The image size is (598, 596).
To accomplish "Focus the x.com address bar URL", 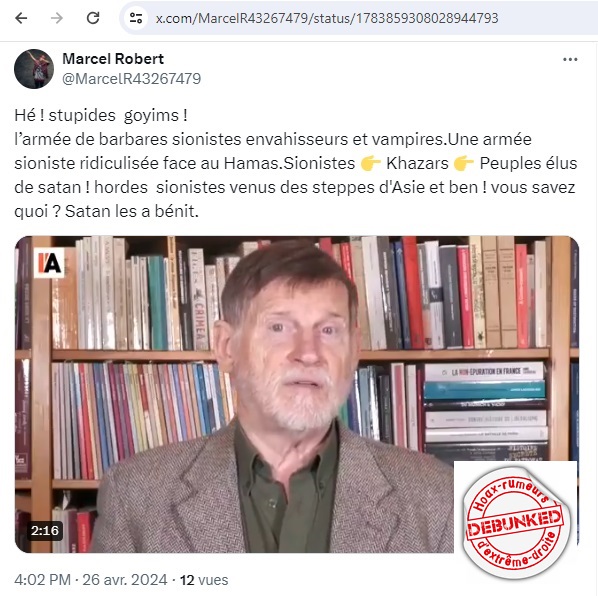I will point(327,18).
